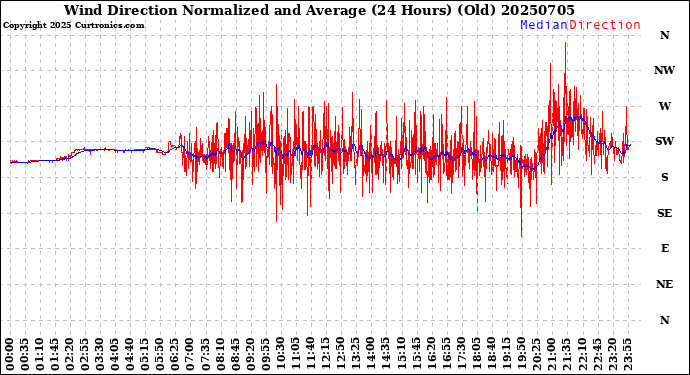690x375 pixels.
Task: Click the 00:00 time label
Action: coord(10,354)
